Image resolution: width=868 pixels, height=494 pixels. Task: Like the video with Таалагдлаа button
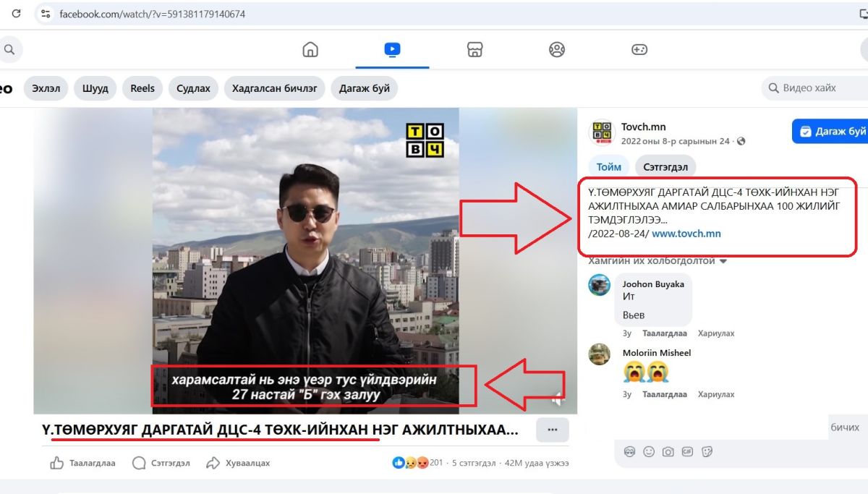pyautogui.click(x=83, y=463)
